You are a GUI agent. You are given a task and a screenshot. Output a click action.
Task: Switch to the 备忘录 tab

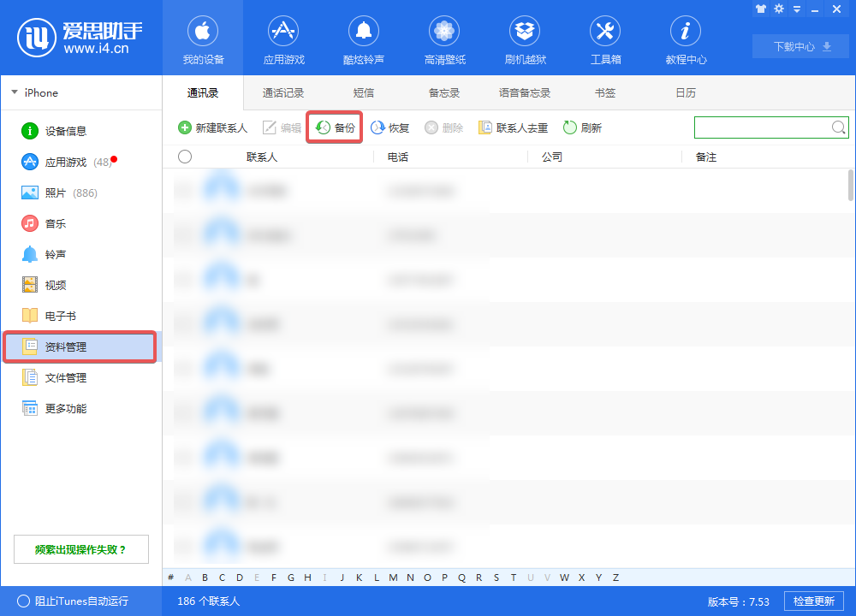[x=443, y=92]
